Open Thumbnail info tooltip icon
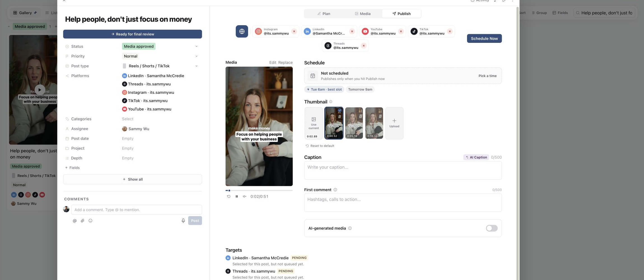Viewport: 644px width, 280px height. tap(331, 102)
